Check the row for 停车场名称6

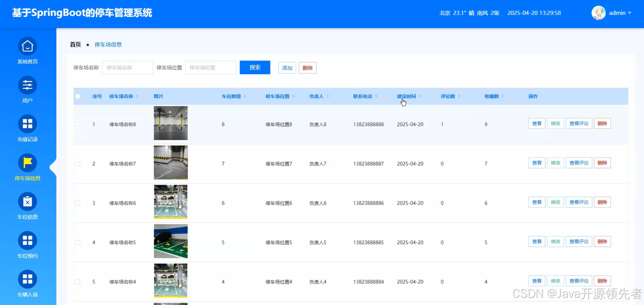(x=78, y=203)
